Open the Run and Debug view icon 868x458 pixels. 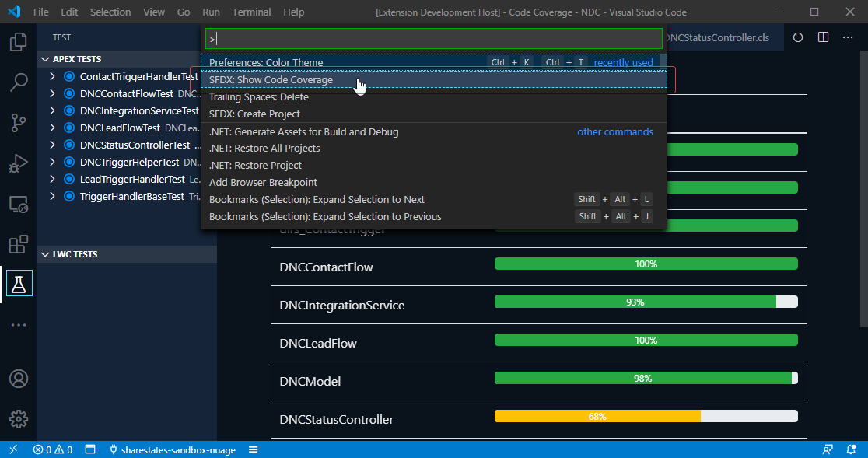pyautogui.click(x=18, y=163)
